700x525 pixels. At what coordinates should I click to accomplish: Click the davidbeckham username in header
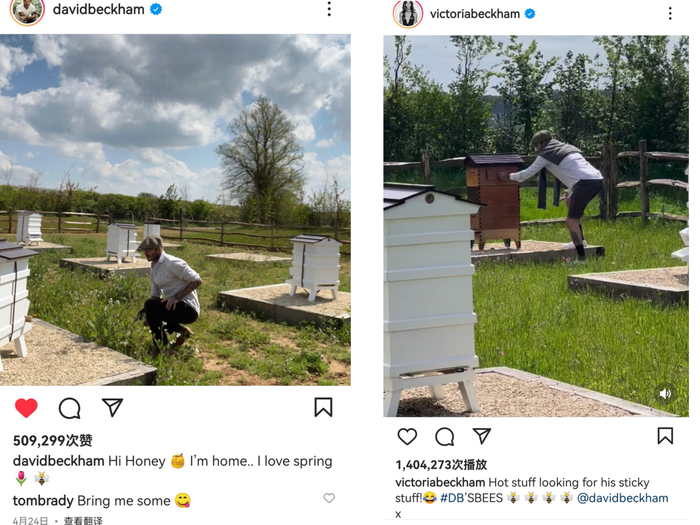(x=99, y=9)
